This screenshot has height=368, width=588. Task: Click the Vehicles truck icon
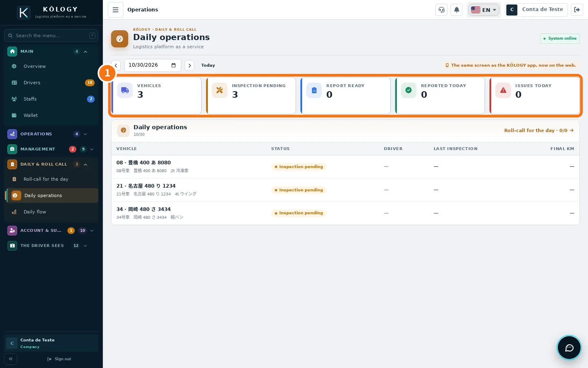click(125, 90)
